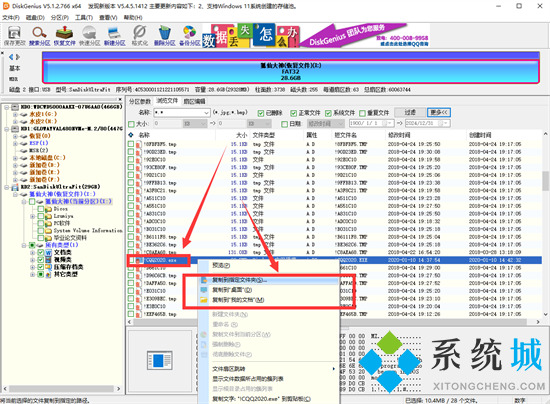Enable the 大小 (size) filter checkbox
550x404 pixels.
pos(131,124)
